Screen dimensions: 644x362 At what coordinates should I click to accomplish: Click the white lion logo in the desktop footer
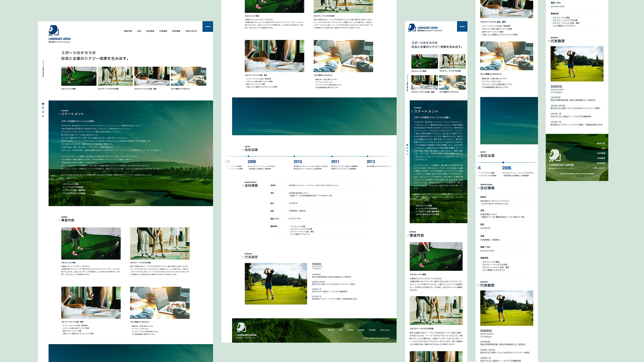241,328
